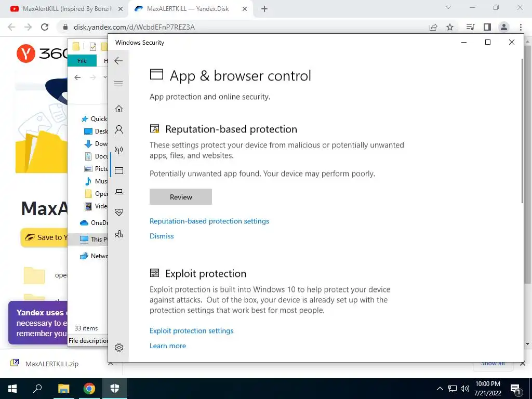Open Chrome tab search chevron
This screenshot has width=532, height=399.
[448, 7]
